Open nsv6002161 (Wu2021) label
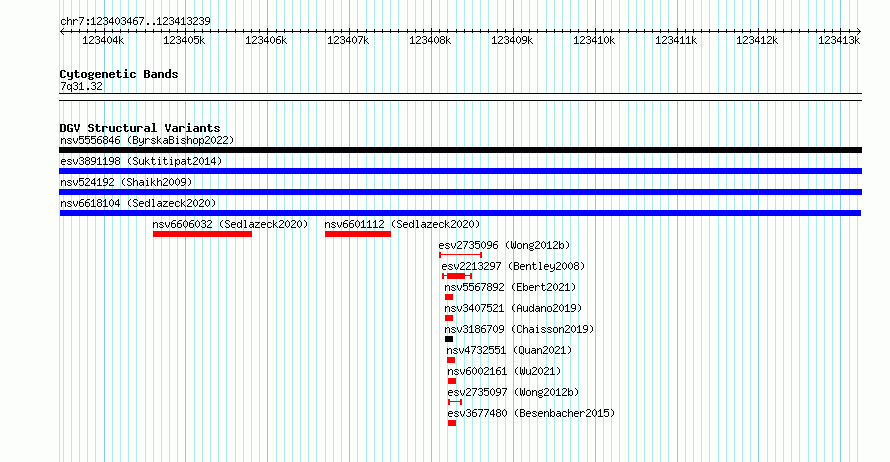This screenshot has width=890, height=462. (504, 371)
